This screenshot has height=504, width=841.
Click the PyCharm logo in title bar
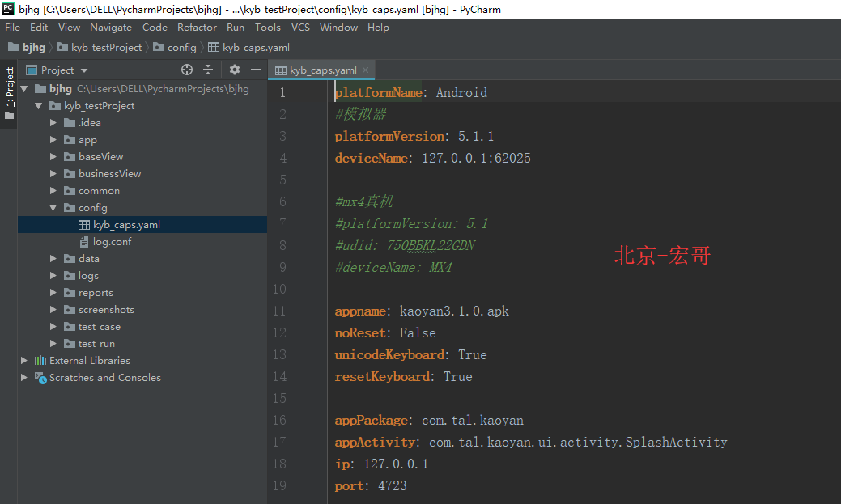point(8,9)
